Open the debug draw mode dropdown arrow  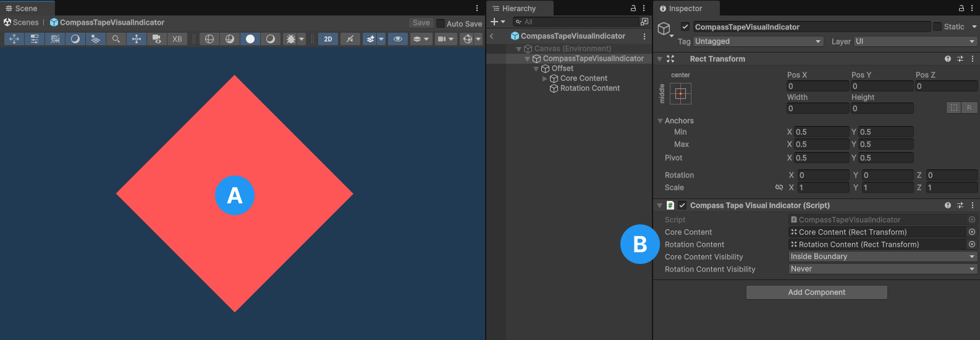302,39
